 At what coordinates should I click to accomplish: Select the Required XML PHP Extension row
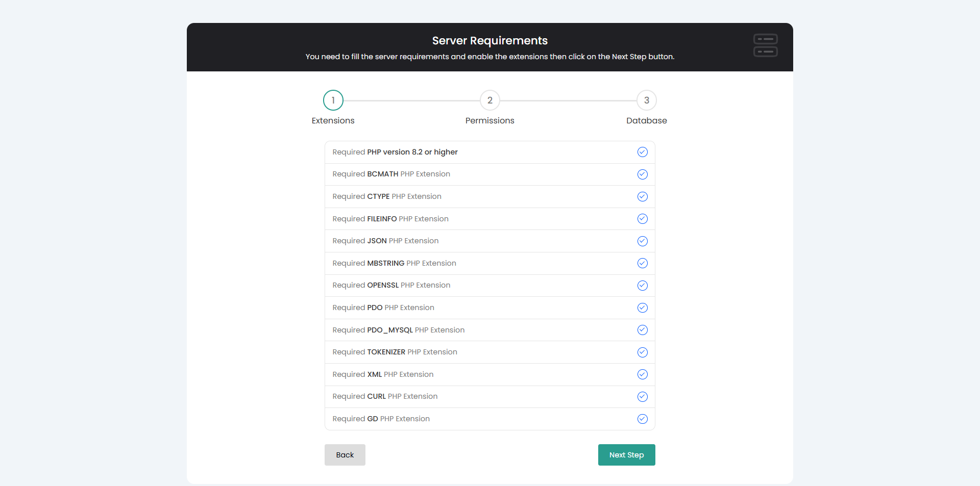tap(490, 374)
